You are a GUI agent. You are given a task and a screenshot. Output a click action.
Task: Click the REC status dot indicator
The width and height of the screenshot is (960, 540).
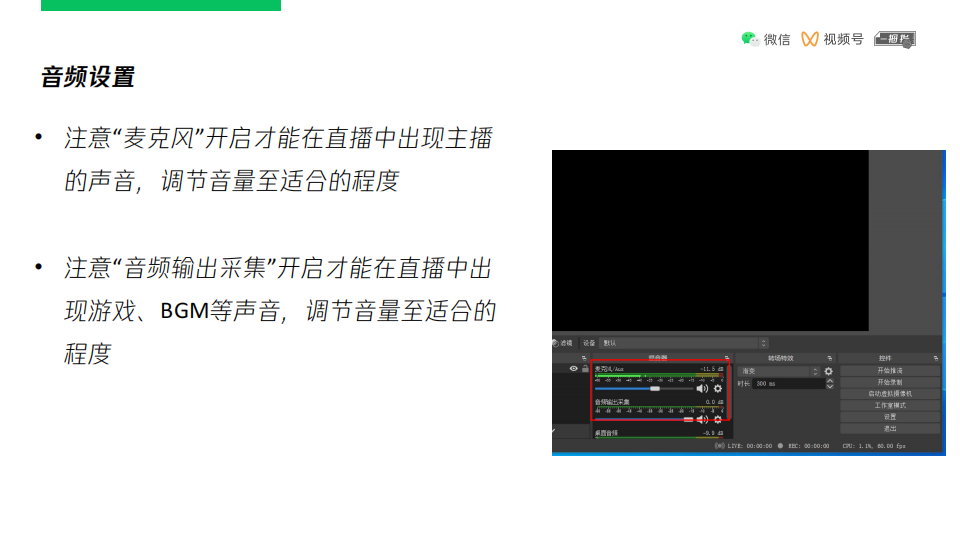pos(780,446)
